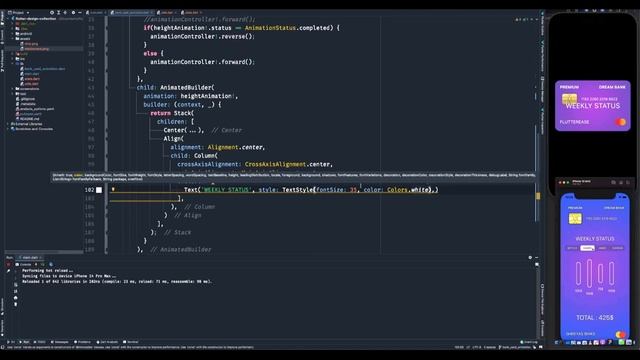This screenshot has width=640, height=360.
Task: Click the red Stop icon in Run panel
Action: [8, 264]
